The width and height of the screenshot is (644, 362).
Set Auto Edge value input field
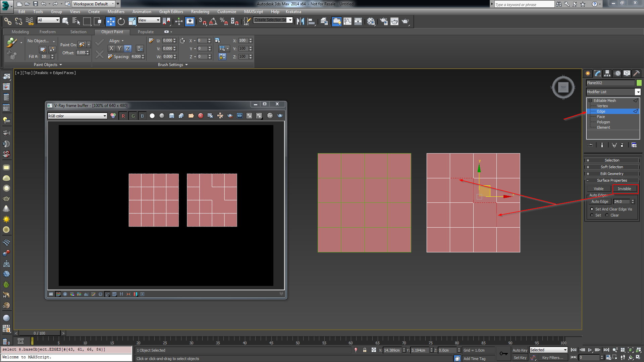point(622,201)
